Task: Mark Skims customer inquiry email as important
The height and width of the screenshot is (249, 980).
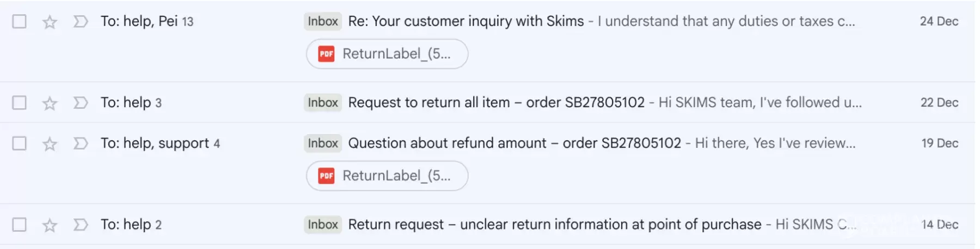Action: [81, 22]
